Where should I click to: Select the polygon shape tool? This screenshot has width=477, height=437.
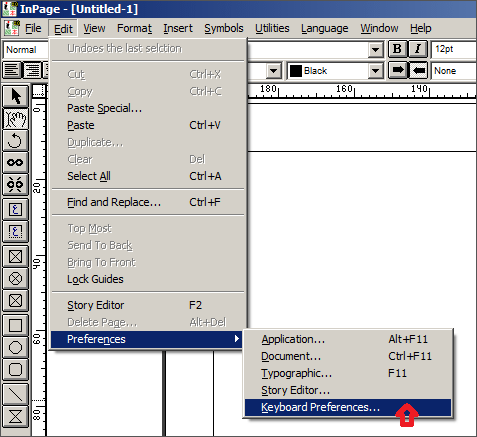point(15,347)
